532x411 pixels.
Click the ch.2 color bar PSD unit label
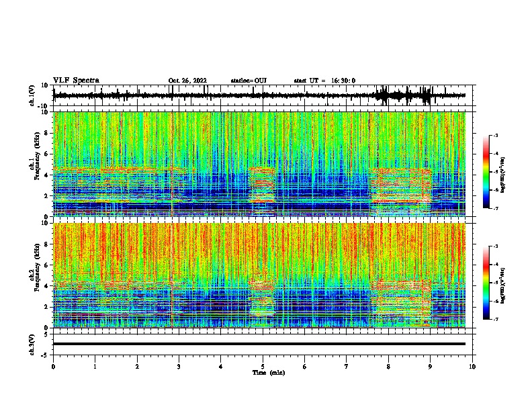pos(503,285)
